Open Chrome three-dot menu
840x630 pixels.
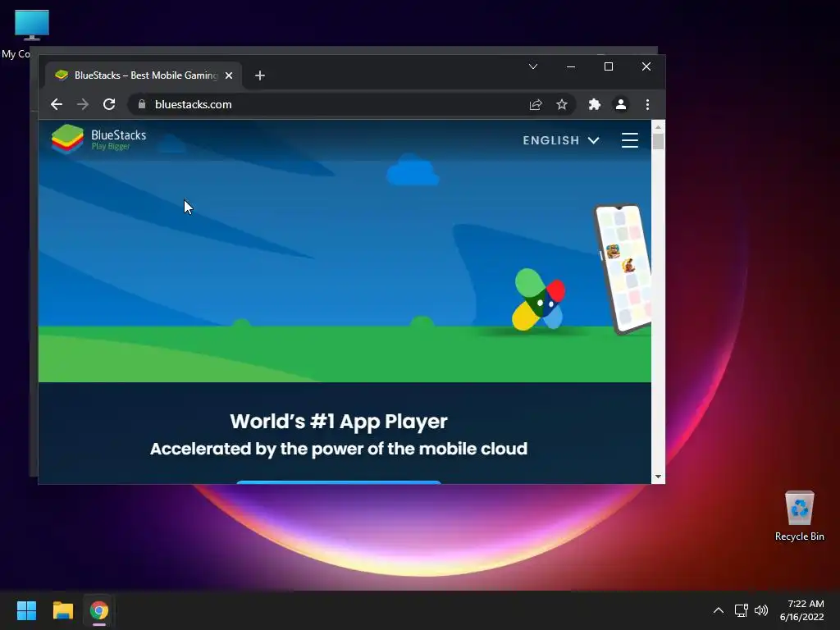pos(648,104)
